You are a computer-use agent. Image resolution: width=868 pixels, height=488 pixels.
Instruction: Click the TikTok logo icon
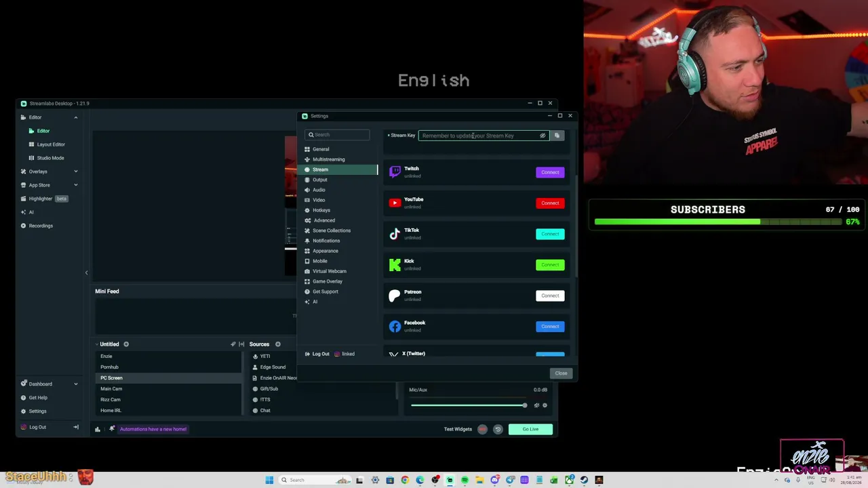pyautogui.click(x=395, y=234)
